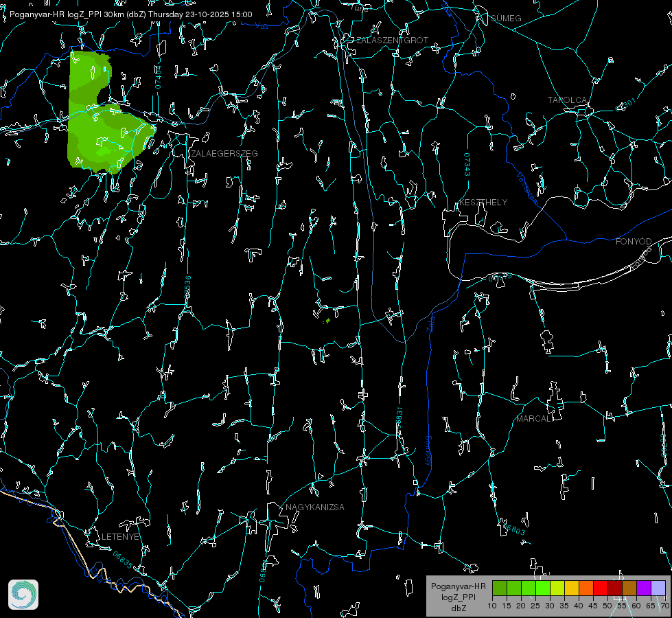Screen dimensions: 672x618
Task: Select the 35-40 dBZ yellow swatch
Action: tap(572, 588)
